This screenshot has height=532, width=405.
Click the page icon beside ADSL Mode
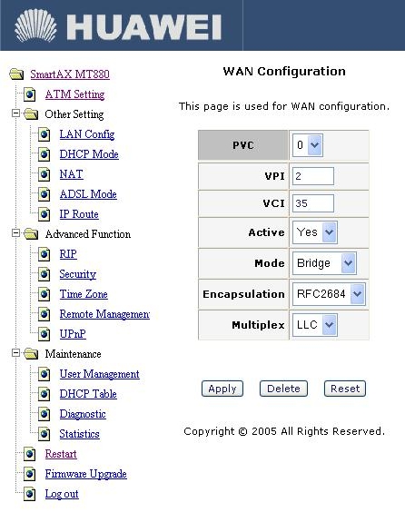(x=44, y=194)
